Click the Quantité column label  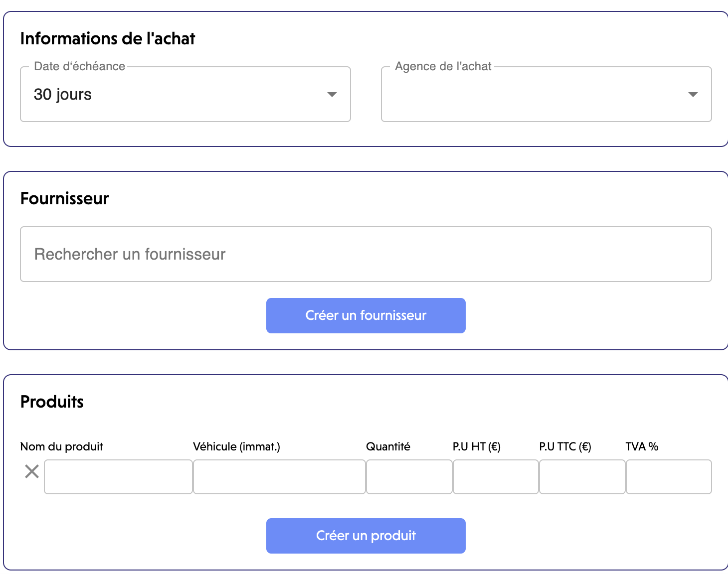[x=388, y=446]
